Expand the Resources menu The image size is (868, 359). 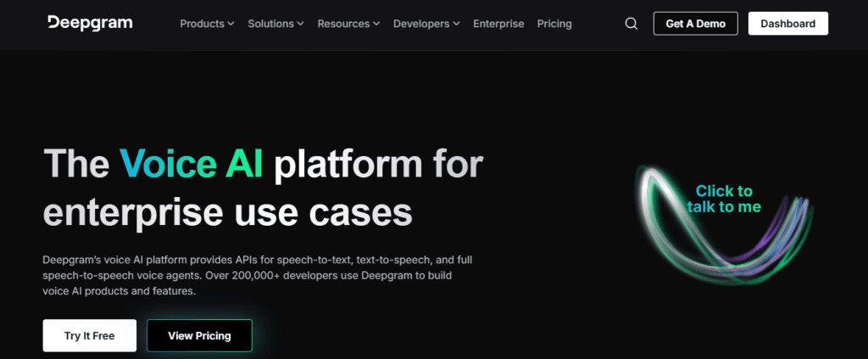[x=348, y=24]
